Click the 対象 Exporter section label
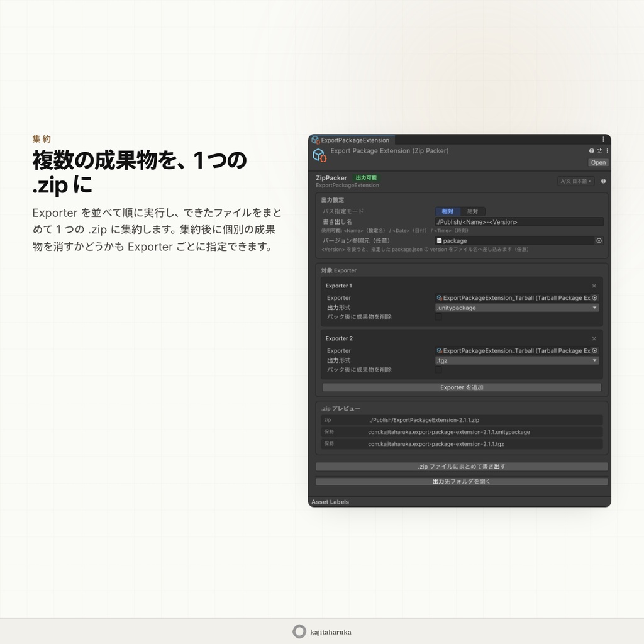The width and height of the screenshot is (644, 644). (x=338, y=270)
